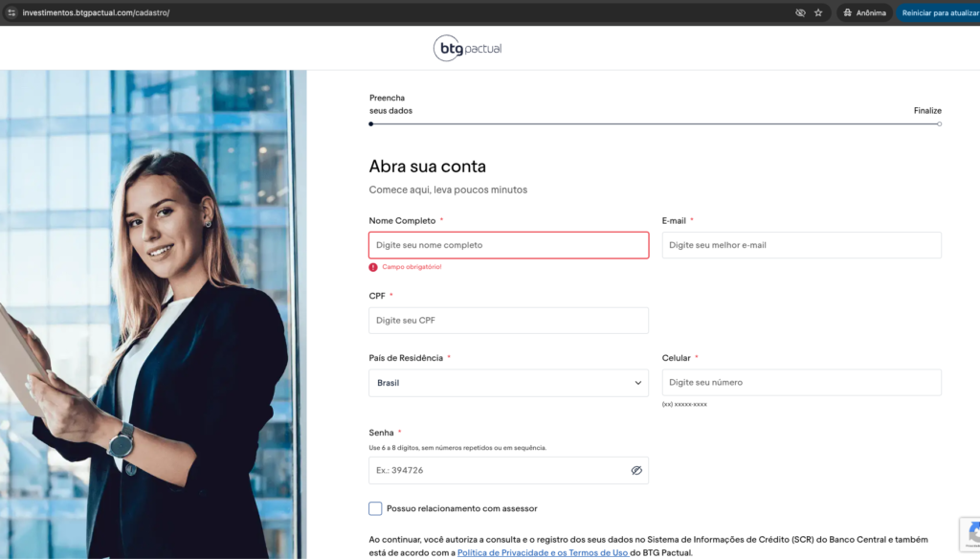Viewport: 980px width, 559px height.
Task: Click the red error icon under Nome Completo
Action: 373,267
